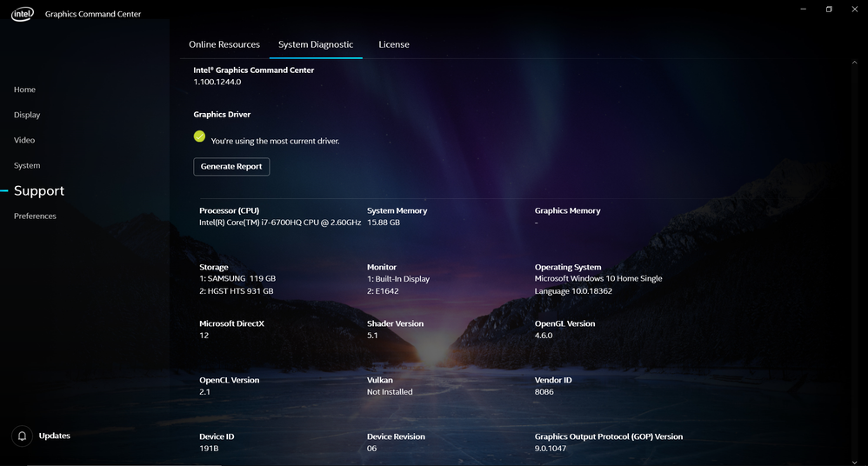Open the Display section
Image resolution: width=868 pixels, height=466 pixels.
pos(27,115)
